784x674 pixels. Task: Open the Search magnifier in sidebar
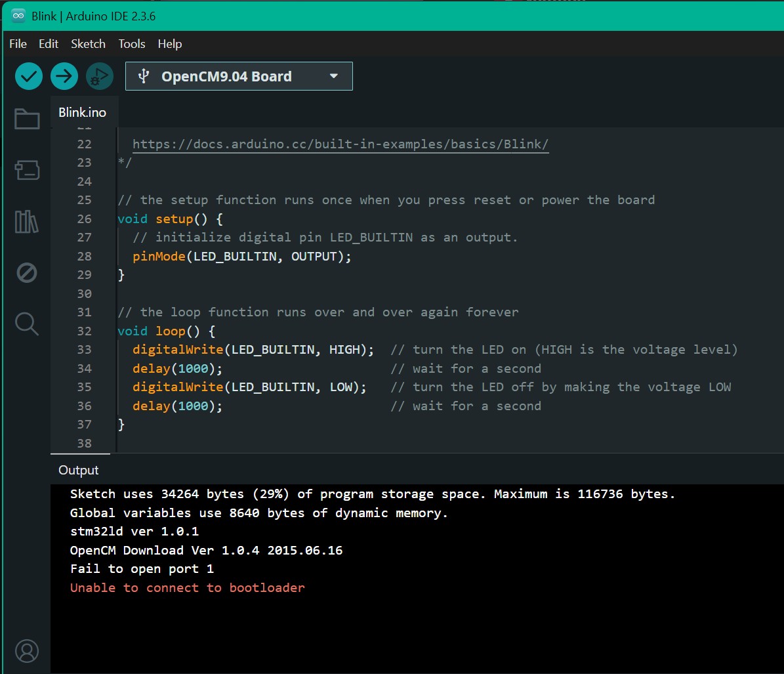[27, 324]
